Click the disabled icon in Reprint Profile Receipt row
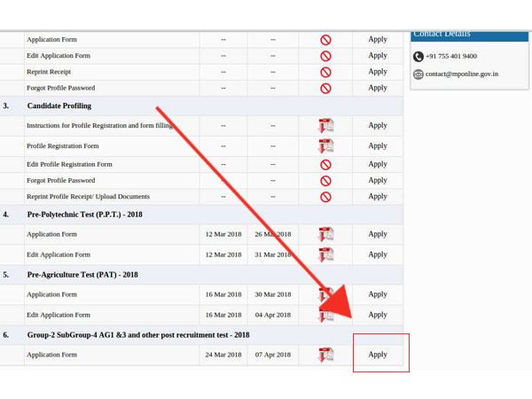Viewport: 532px width, 399px height. [325, 197]
